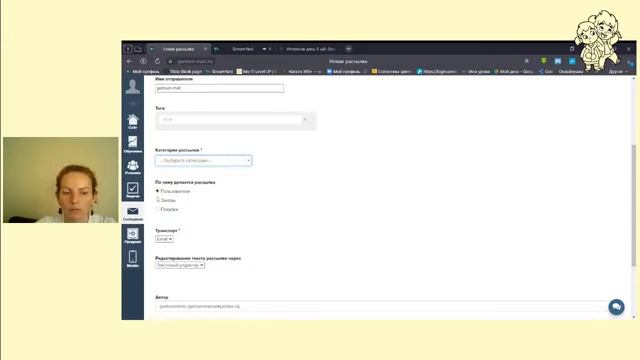640x360 pixels.
Task: Switch to the Новая рассылка browser tab
Action: [x=179, y=49]
